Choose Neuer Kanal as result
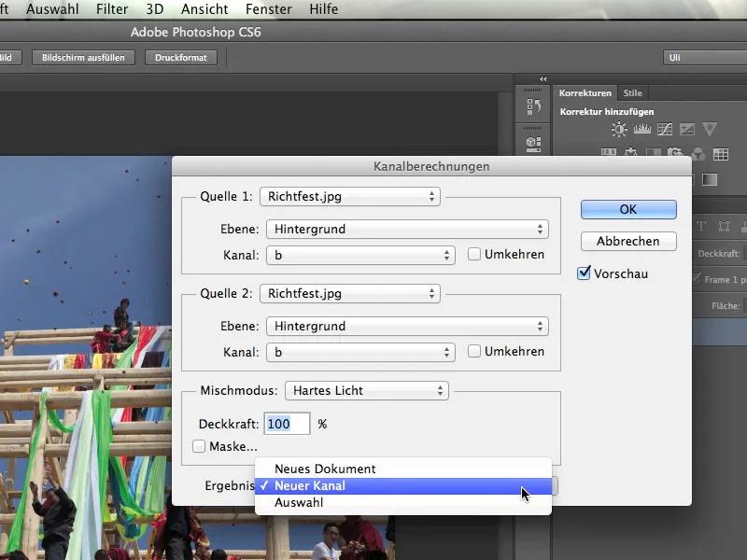The width and height of the screenshot is (747, 560). (403, 486)
